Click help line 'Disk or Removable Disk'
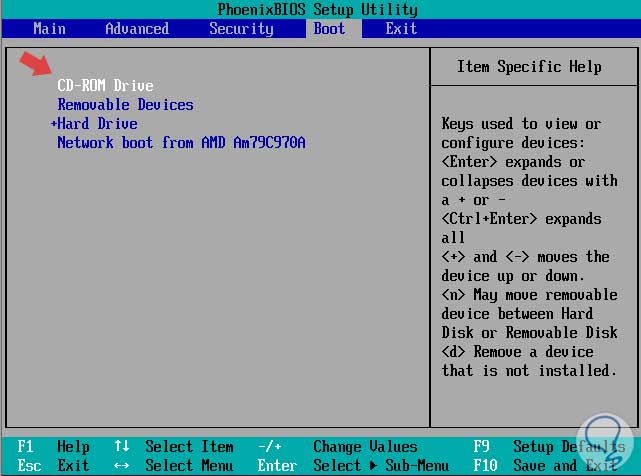Viewport: 641px width, 476px height. tap(529, 332)
